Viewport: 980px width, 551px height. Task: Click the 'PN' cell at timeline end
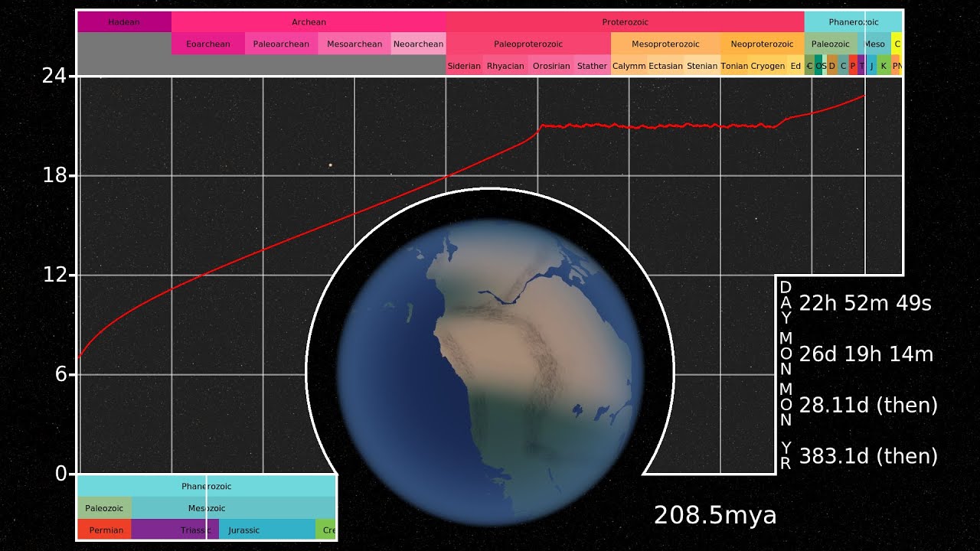pos(897,66)
